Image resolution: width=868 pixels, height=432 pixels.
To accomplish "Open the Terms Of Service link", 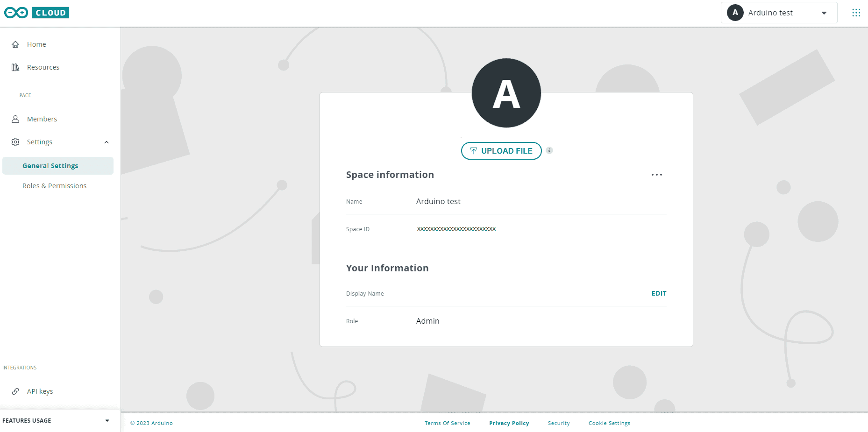I will [447, 423].
